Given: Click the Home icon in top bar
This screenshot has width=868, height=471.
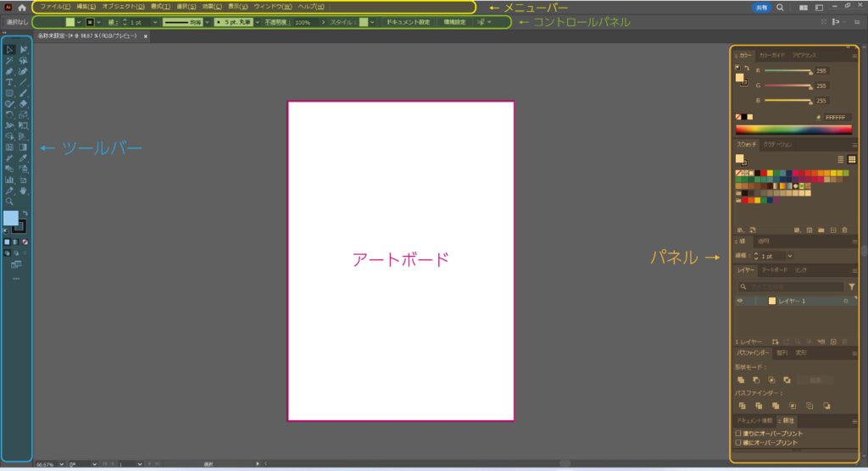Looking at the screenshot, I should pos(22,7).
